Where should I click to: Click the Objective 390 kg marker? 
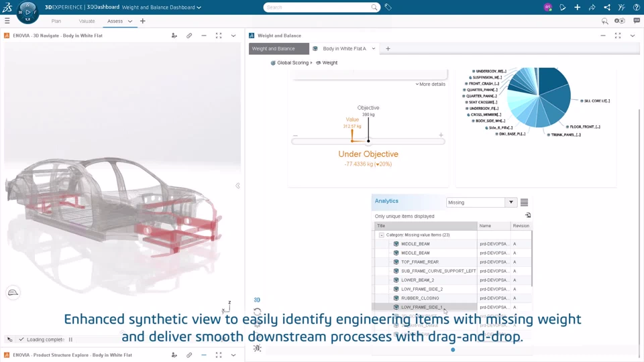click(x=368, y=141)
